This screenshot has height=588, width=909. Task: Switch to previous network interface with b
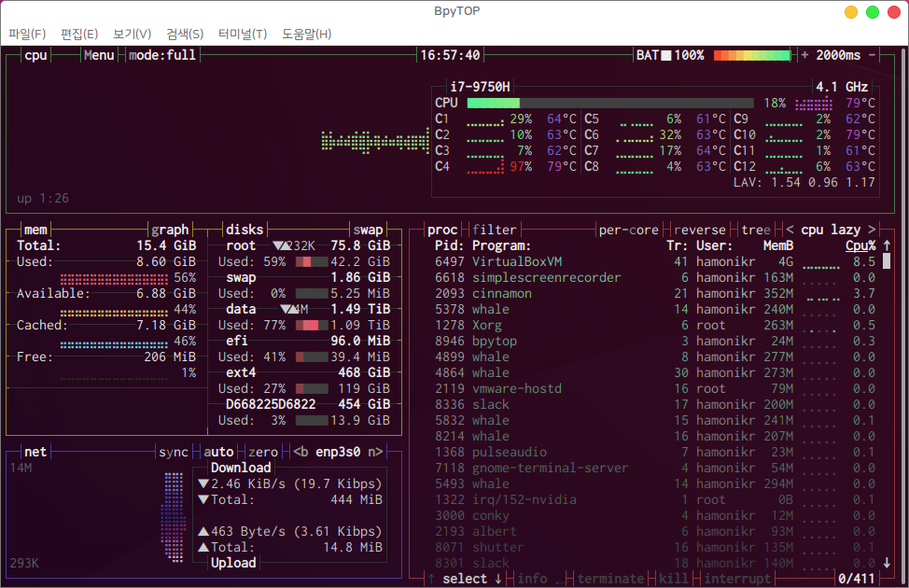[x=301, y=452]
